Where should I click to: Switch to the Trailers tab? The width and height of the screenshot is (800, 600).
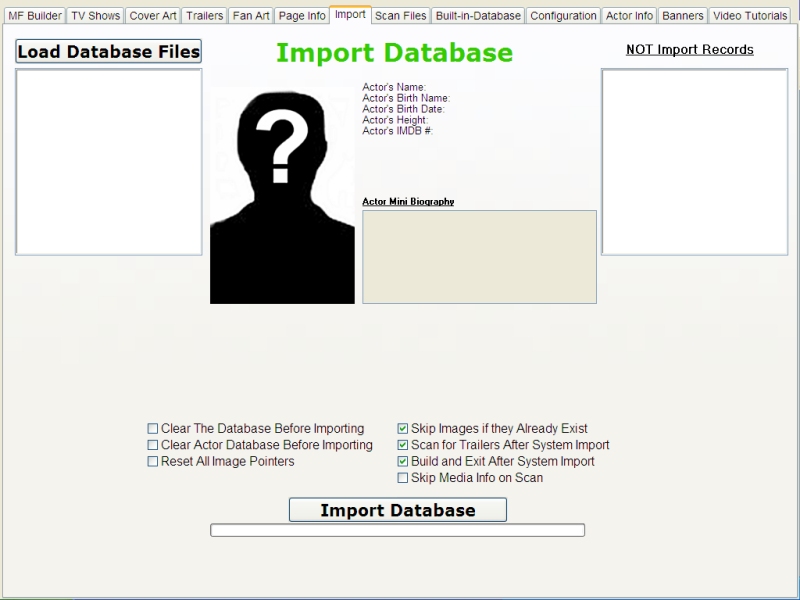[204, 15]
